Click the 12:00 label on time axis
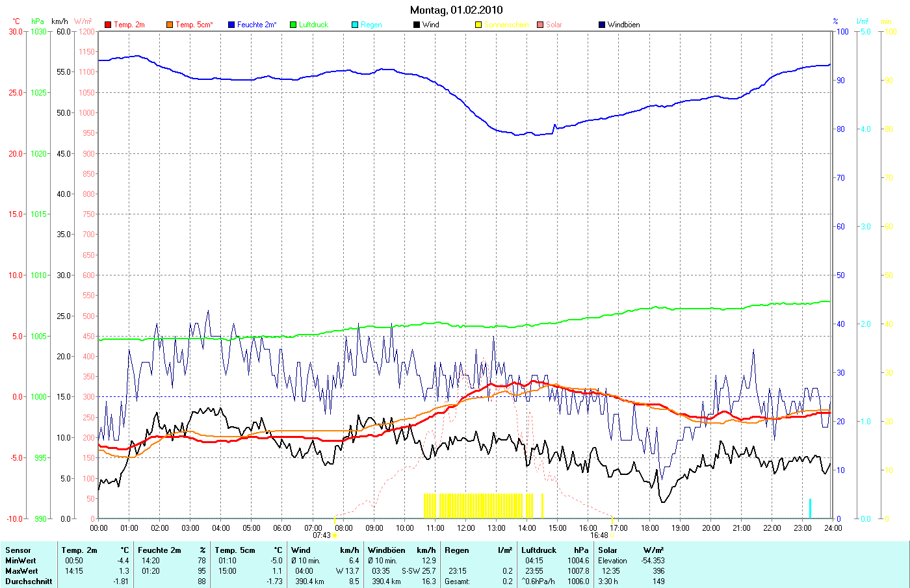910x588 pixels. coord(465,528)
